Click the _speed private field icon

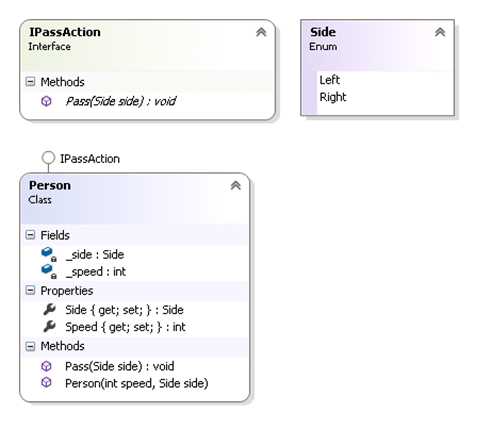tap(49, 271)
